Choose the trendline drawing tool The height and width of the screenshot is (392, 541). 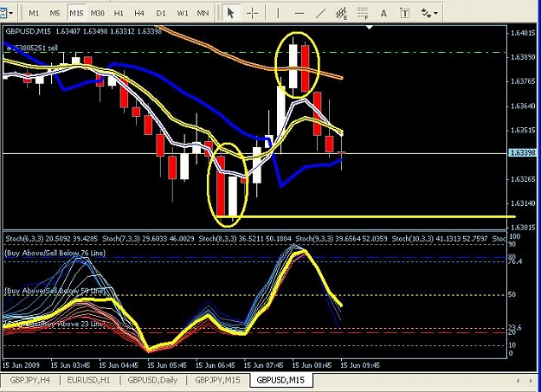click(x=320, y=14)
